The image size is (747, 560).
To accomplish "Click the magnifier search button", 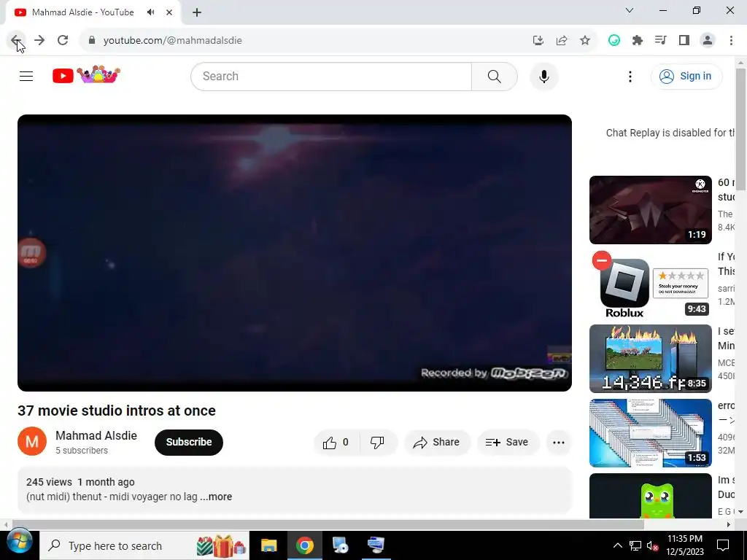I will point(495,76).
